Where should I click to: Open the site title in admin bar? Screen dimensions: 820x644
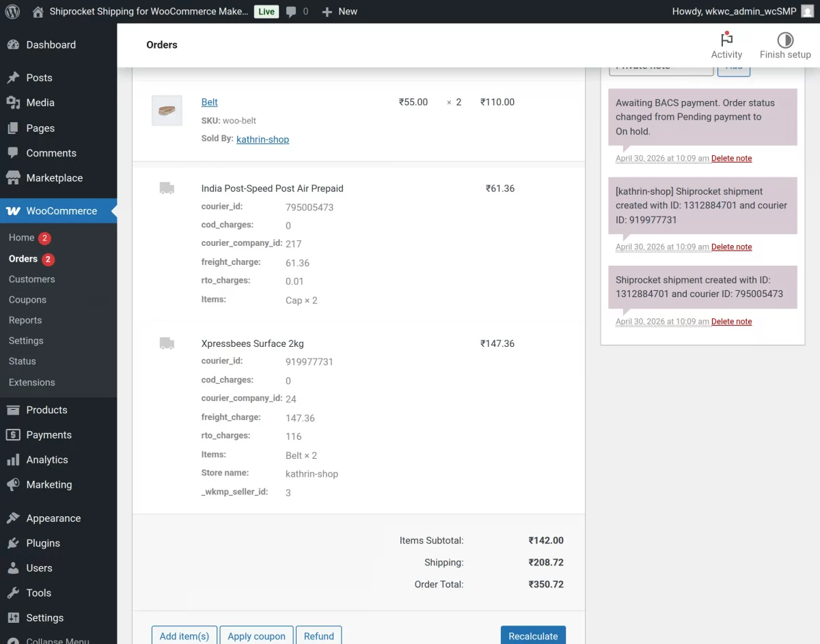(x=149, y=12)
